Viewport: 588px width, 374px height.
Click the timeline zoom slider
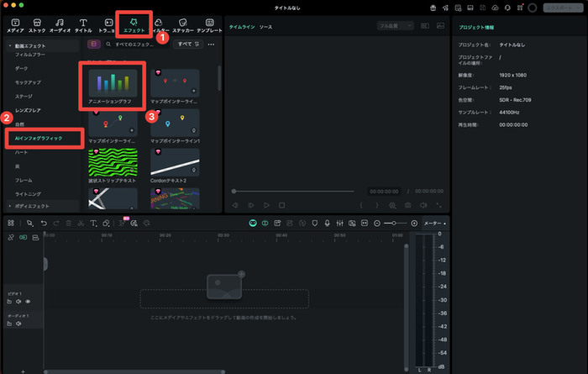393,223
